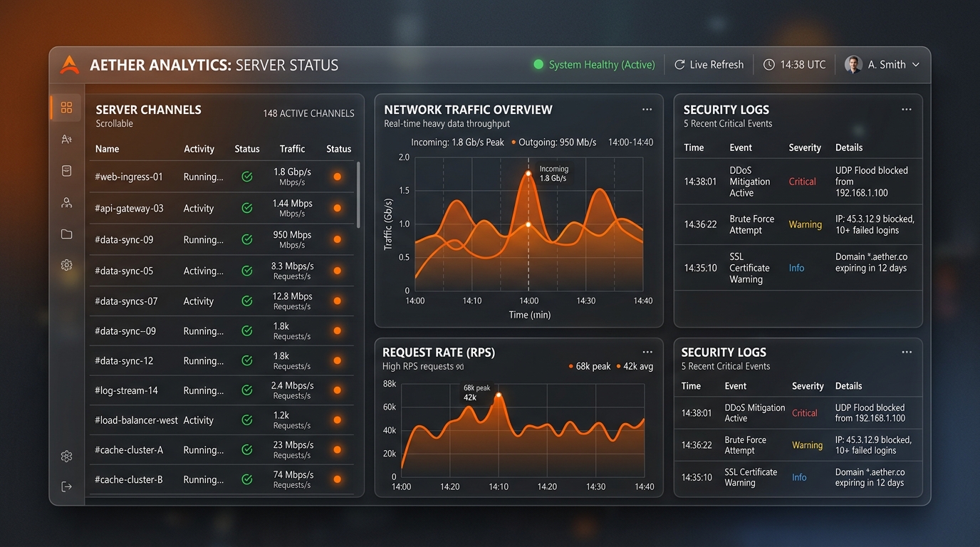The width and height of the screenshot is (980, 547).
Task: Select the 68k peak point on Request Rate chart
Action: point(499,395)
